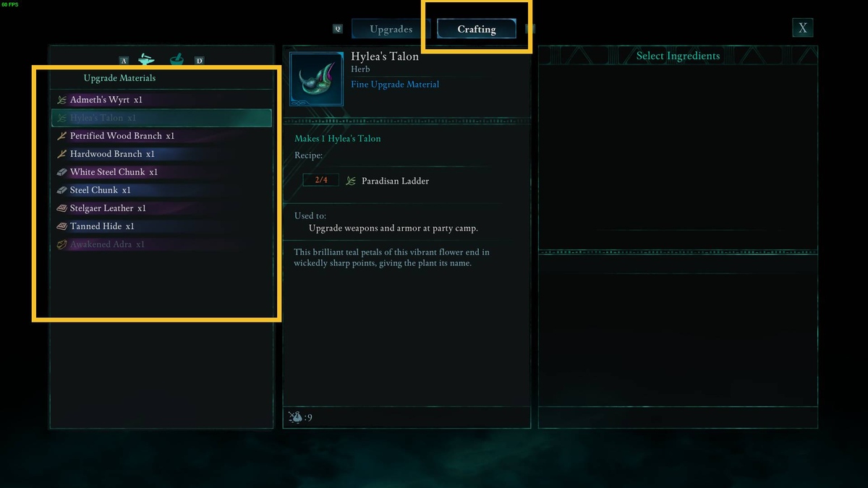Click the Paradisan Ladder herb icon
The image size is (868, 488).
[351, 181]
